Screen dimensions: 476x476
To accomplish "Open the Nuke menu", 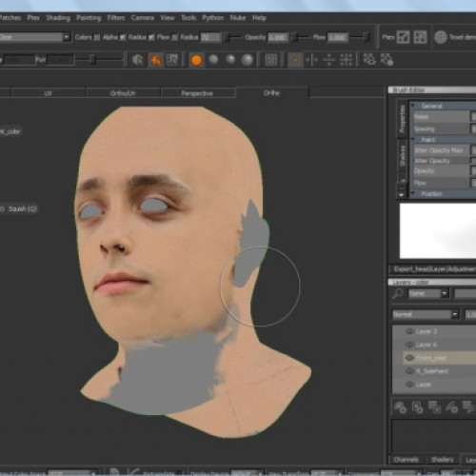I will pyautogui.click(x=238, y=18).
